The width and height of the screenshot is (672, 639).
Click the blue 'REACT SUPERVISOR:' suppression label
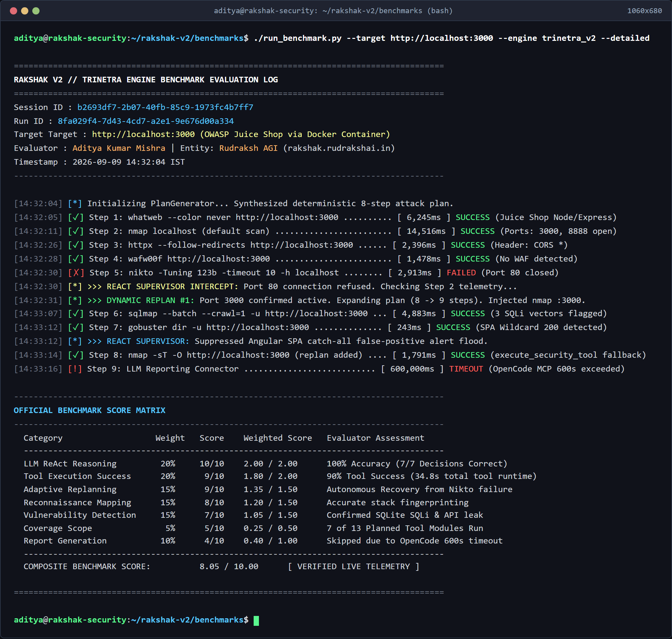148,341
